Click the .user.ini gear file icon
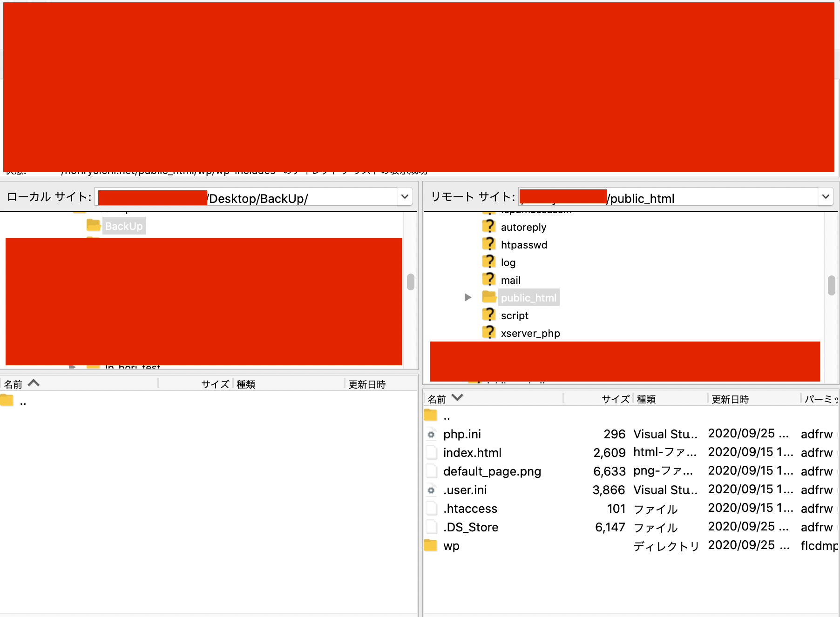840x617 pixels. click(432, 490)
